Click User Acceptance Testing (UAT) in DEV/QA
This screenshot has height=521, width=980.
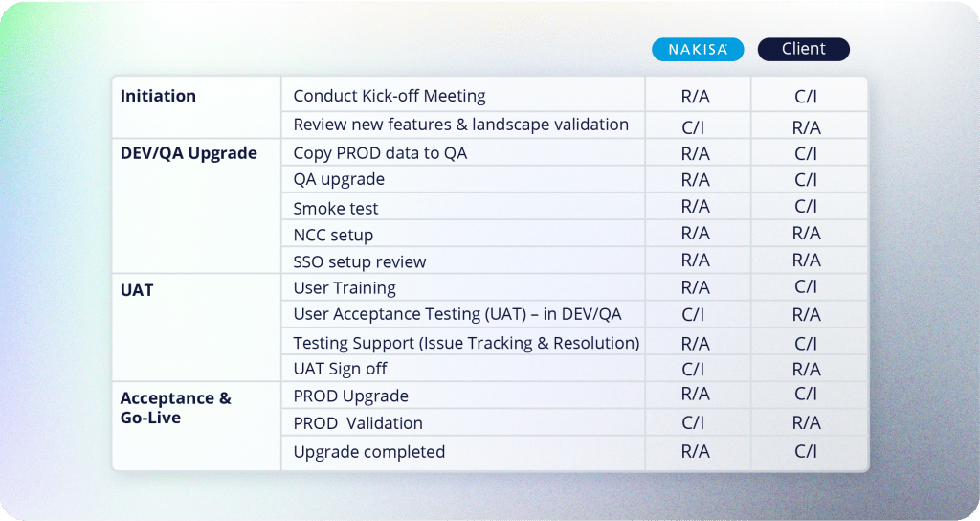tap(457, 314)
